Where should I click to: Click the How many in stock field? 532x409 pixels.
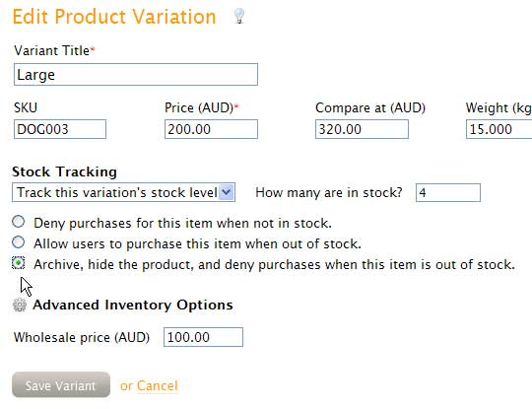[448, 192]
